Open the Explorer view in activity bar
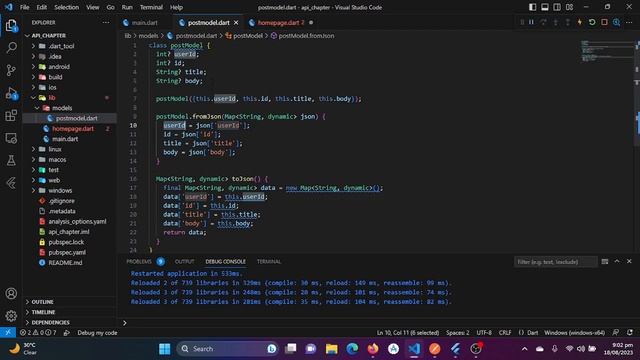640x360 pixels. coord(11,26)
